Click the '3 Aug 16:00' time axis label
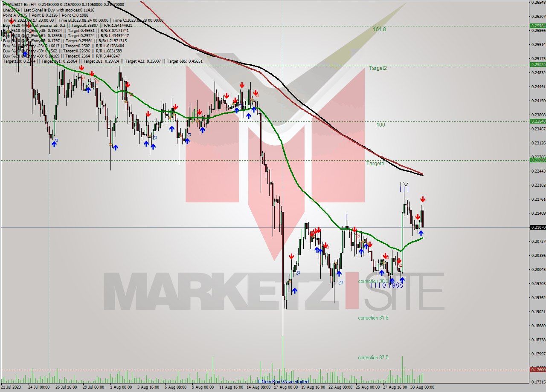Viewport: 546px width, 392px height. 148,387
